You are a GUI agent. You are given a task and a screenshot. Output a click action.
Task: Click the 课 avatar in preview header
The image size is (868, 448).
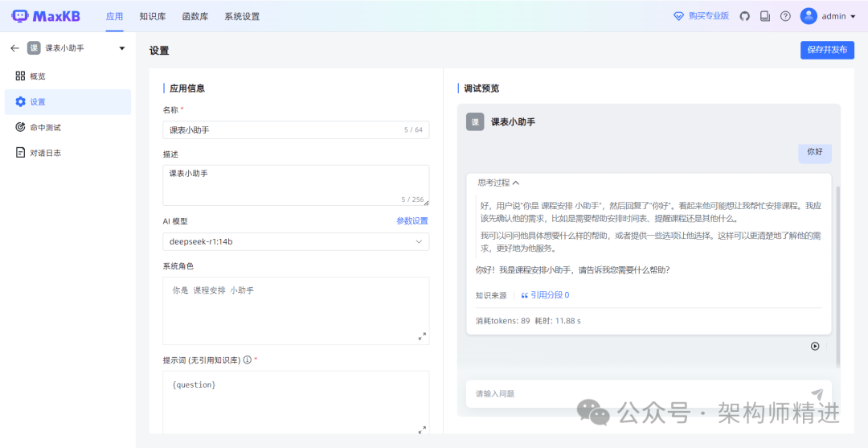(x=475, y=121)
